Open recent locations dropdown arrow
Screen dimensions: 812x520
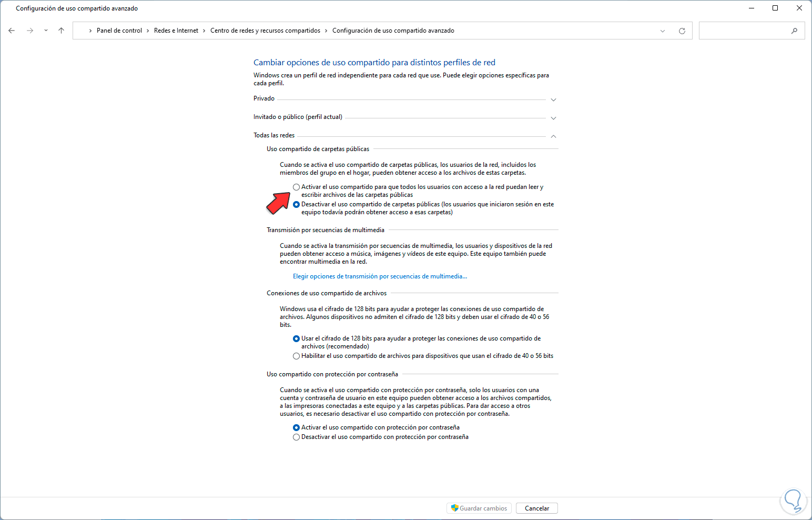point(46,31)
